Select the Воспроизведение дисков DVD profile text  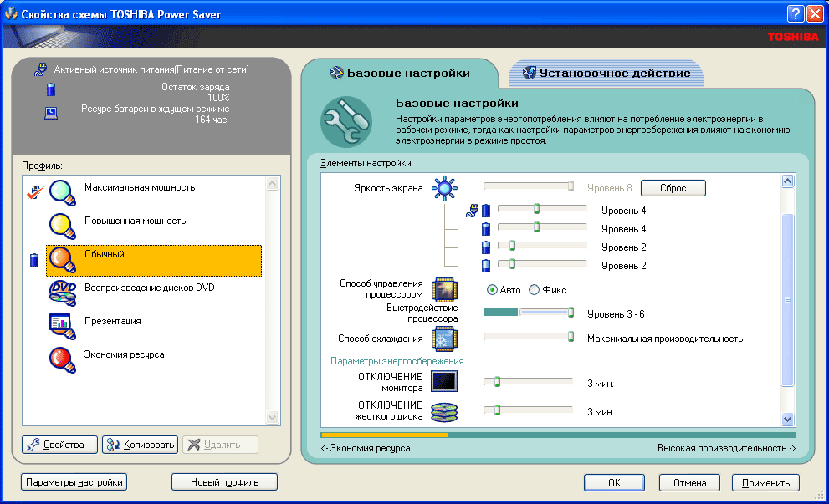150,288
